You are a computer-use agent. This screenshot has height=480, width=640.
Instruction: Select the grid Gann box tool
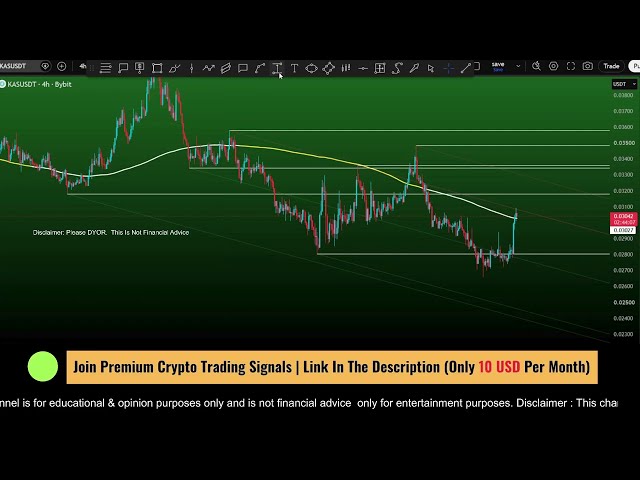380,68
